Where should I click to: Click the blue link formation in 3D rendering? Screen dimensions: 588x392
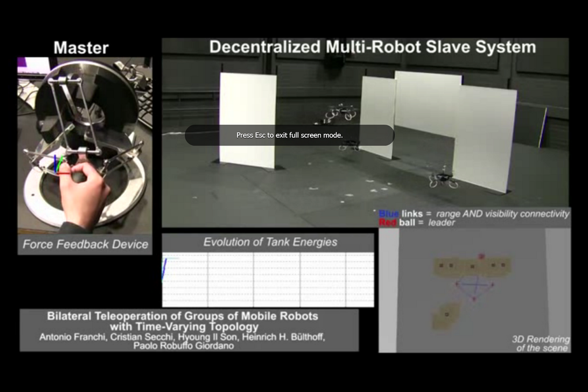(x=474, y=289)
